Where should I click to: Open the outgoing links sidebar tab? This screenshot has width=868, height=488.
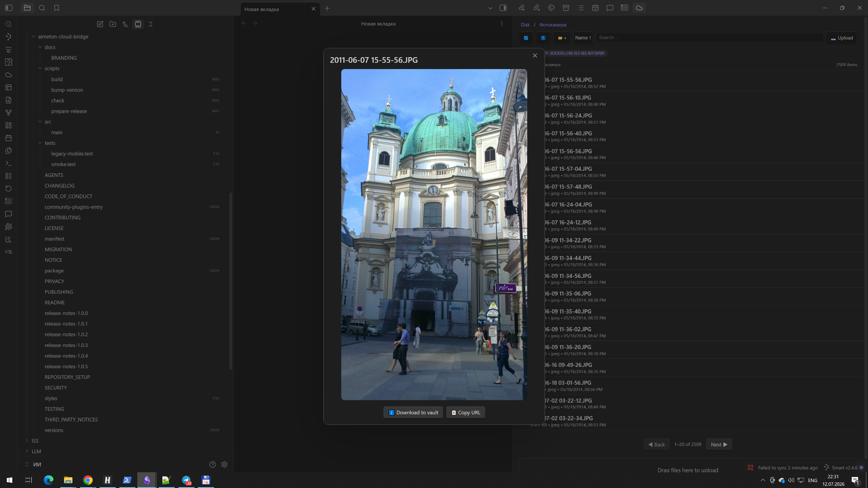coord(537,8)
